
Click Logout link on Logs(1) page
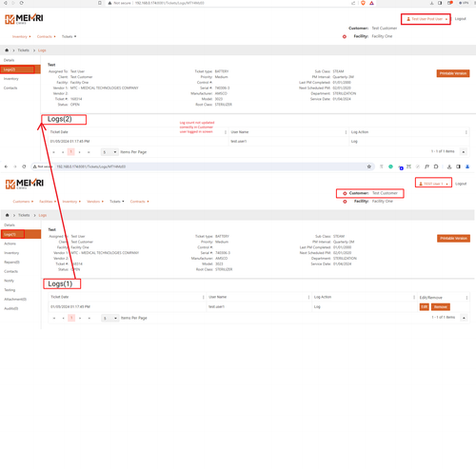click(461, 184)
